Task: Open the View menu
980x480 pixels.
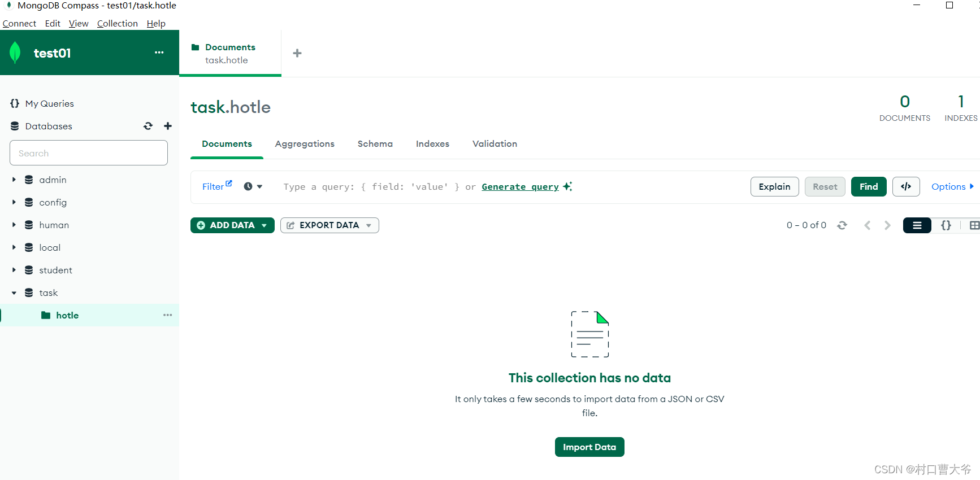Action: point(79,23)
